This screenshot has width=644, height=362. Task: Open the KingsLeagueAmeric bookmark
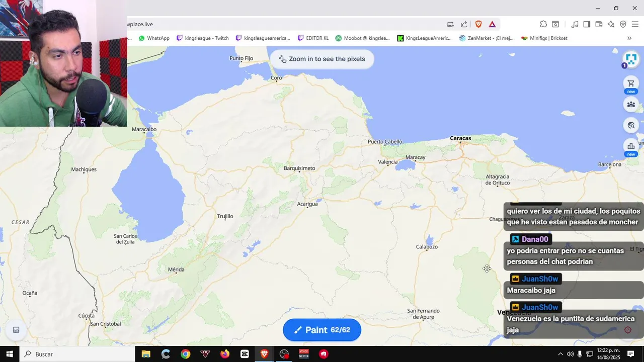424,38
